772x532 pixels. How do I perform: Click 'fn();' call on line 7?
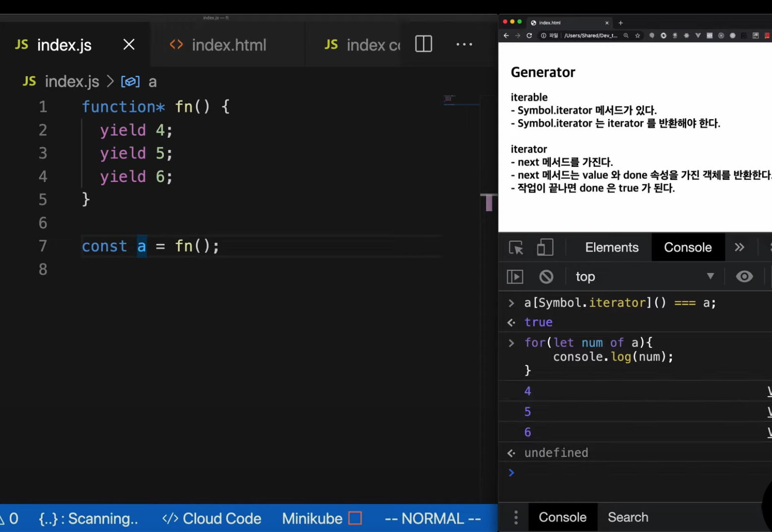197,246
